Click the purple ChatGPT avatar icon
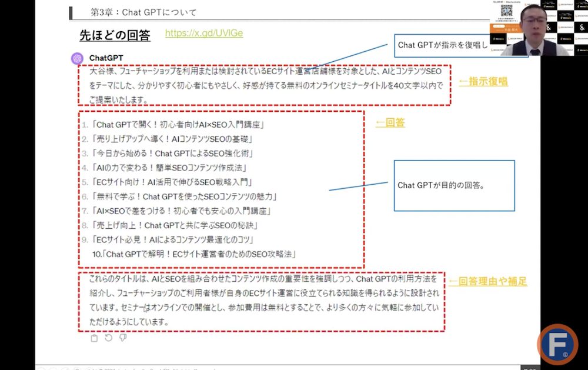Image resolution: width=588 pixels, height=370 pixels. (77, 59)
